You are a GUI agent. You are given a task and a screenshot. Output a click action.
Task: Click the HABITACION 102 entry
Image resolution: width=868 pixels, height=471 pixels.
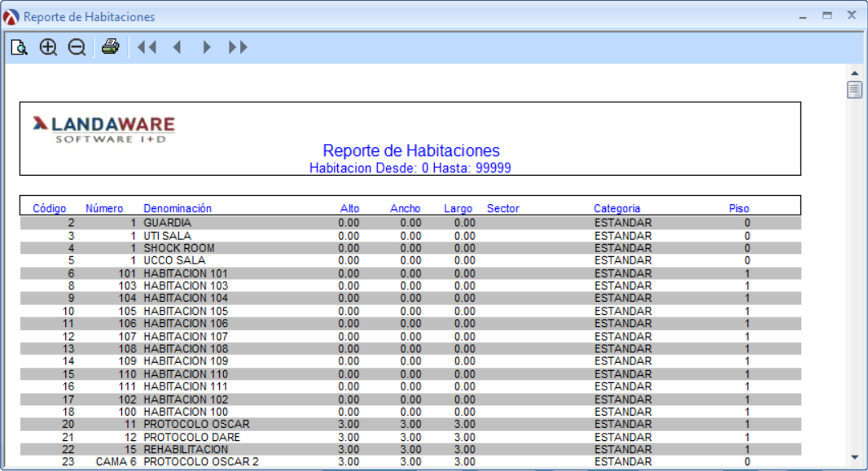click(186, 399)
